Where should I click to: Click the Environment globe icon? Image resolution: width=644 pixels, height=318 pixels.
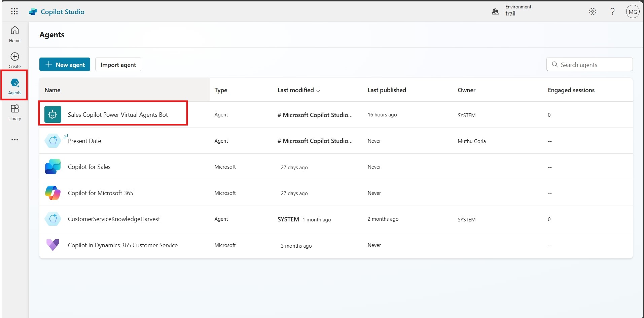coord(495,11)
